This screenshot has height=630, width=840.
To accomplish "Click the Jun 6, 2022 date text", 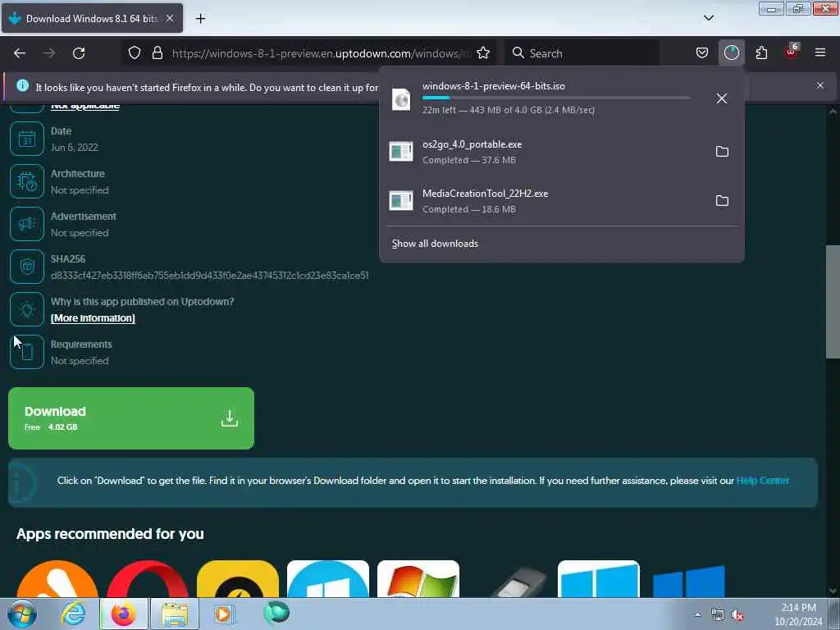I will point(75,148).
